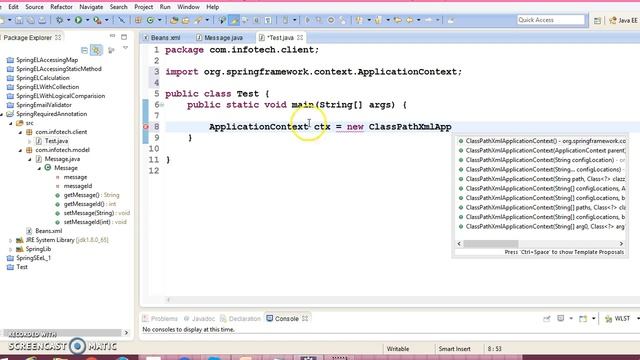Image resolution: width=640 pixels, height=360 pixels.
Task: Minimize the Package Explorer view
Action: [112, 37]
